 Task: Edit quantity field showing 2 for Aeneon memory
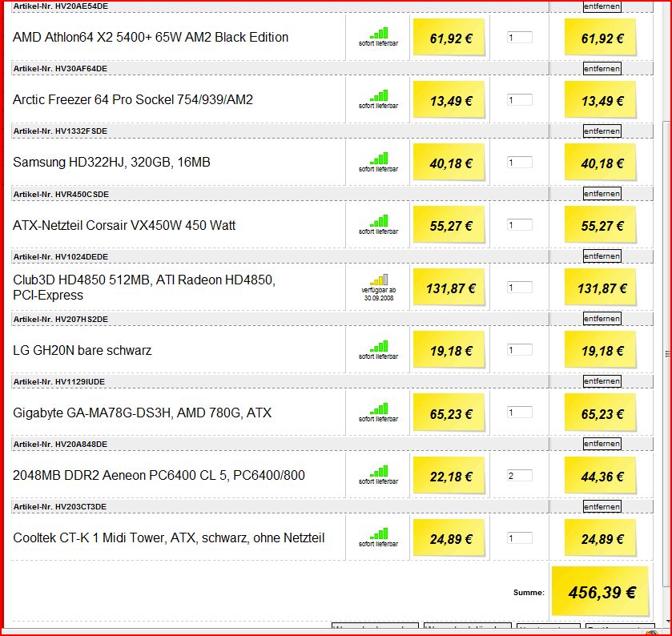(x=520, y=476)
